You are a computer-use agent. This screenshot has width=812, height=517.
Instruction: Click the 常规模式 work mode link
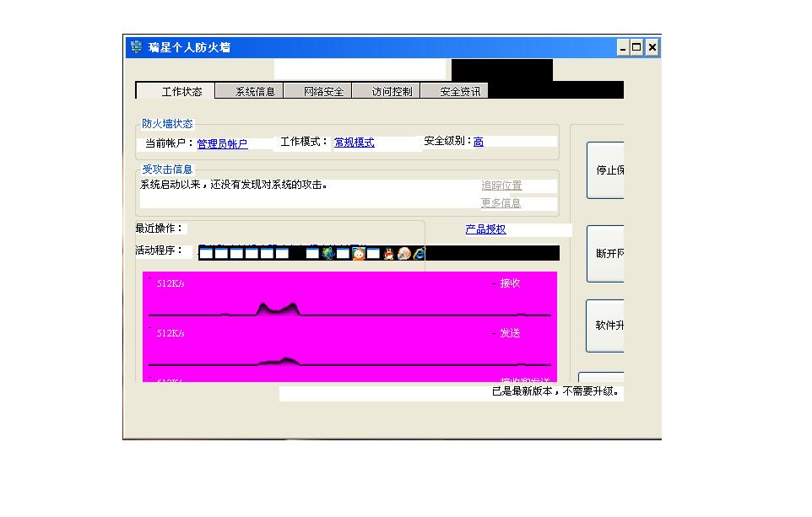(355, 143)
